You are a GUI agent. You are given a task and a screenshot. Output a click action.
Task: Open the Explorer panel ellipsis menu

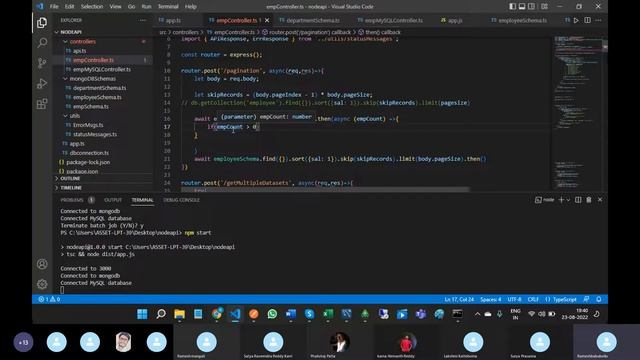[142, 20]
